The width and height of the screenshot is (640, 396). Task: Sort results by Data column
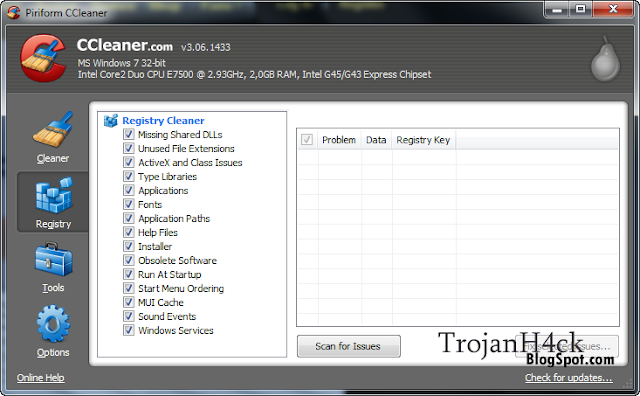(x=376, y=140)
